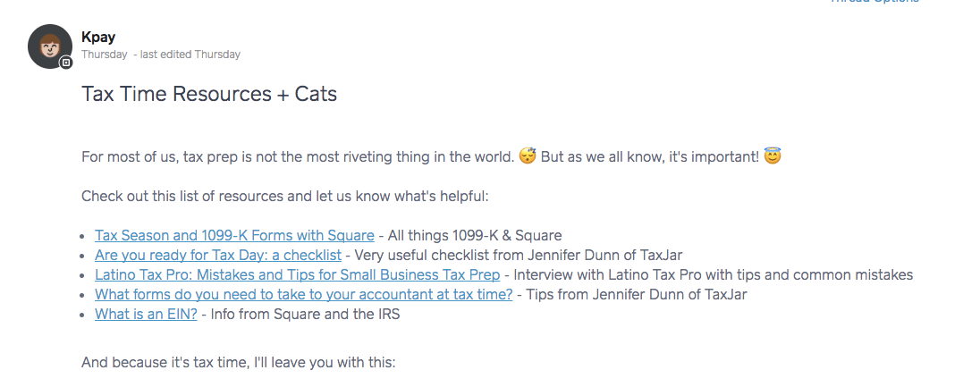The image size is (980, 387).
Task: Open the Latino Tax Pro mistakes and tips link
Action: (x=298, y=275)
